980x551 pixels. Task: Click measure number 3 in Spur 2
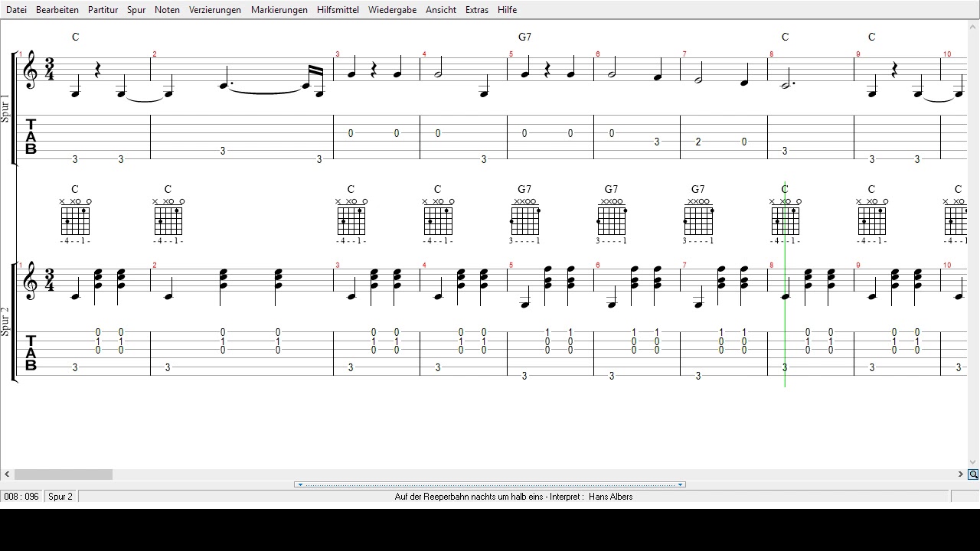(x=337, y=265)
